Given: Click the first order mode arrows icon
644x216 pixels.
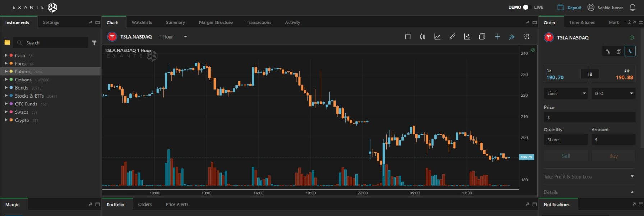Looking at the screenshot, I should click(x=608, y=51).
